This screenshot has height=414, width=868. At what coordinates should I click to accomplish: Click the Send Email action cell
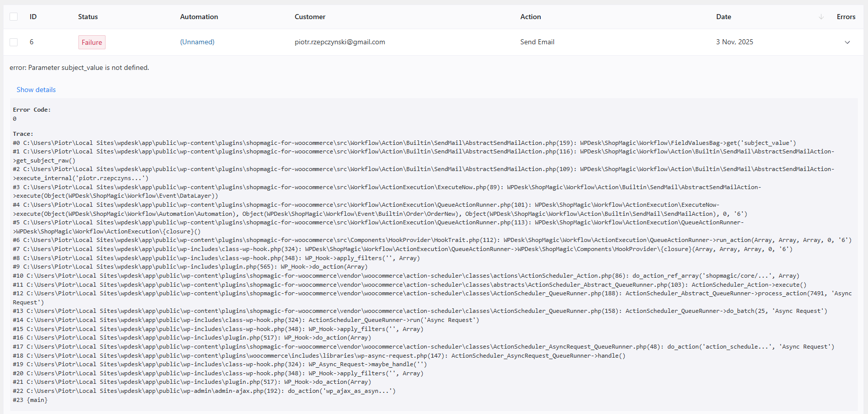(x=537, y=42)
